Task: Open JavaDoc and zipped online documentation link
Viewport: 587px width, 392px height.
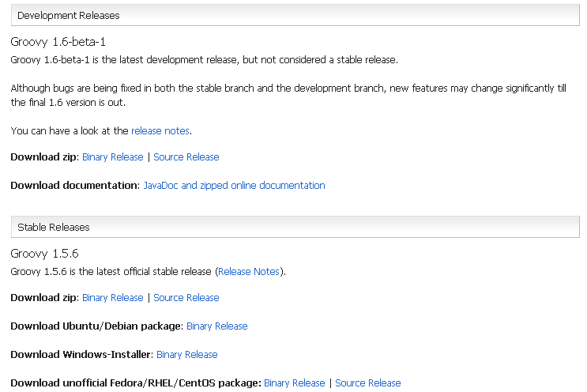Action: pos(234,185)
